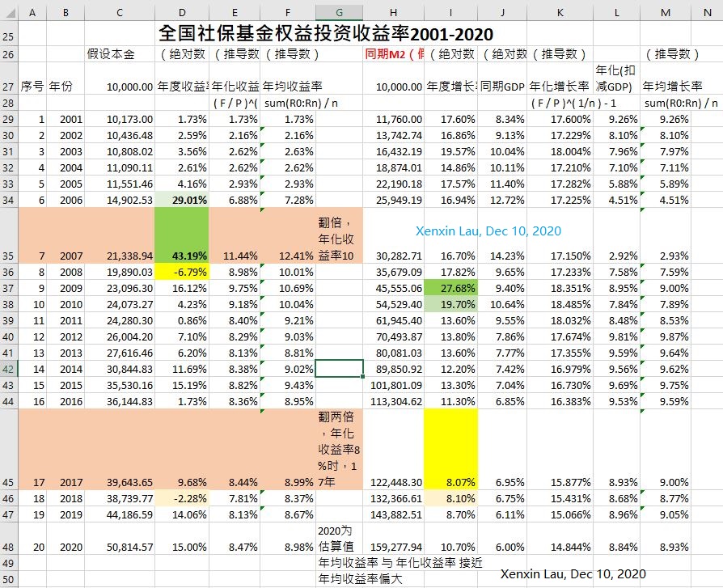Image resolution: width=723 pixels, height=588 pixels.
Task: Click the yellow cell showing -6.79%
Action: point(182,272)
